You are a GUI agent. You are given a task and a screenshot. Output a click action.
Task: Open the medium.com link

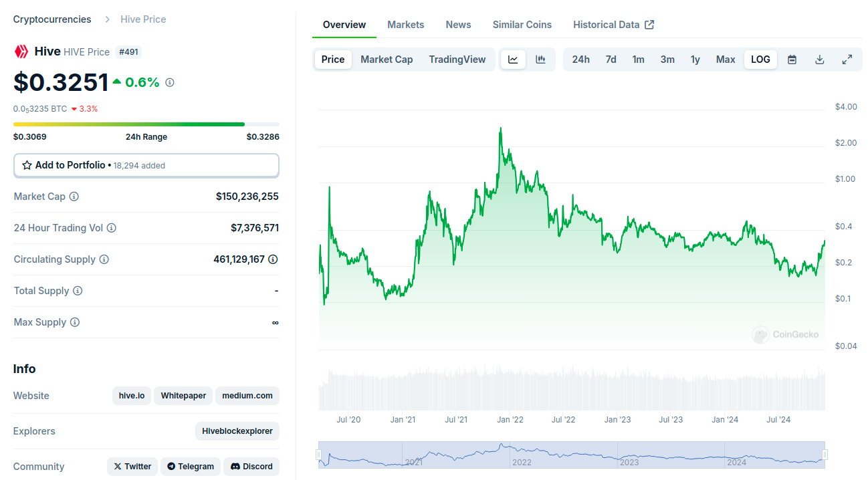[247, 396]
